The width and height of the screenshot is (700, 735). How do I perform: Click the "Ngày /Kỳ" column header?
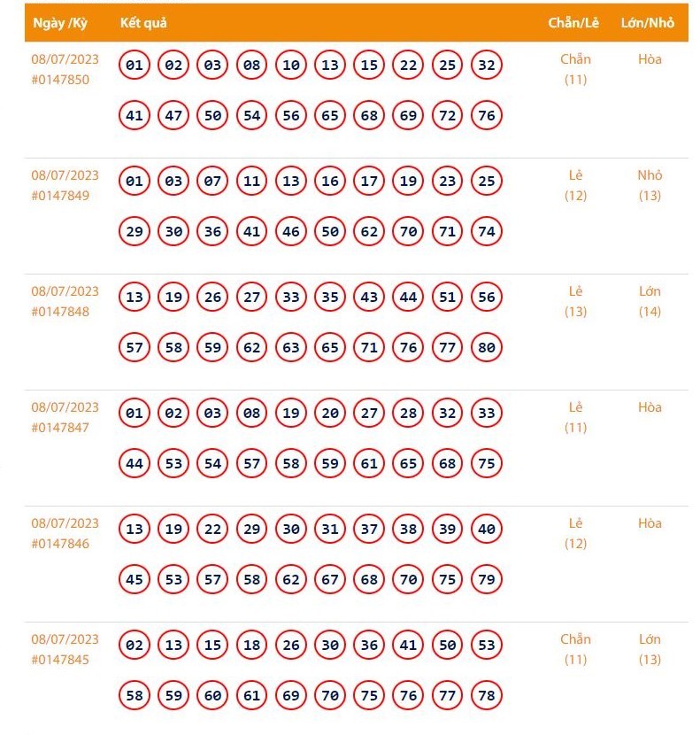60,23
